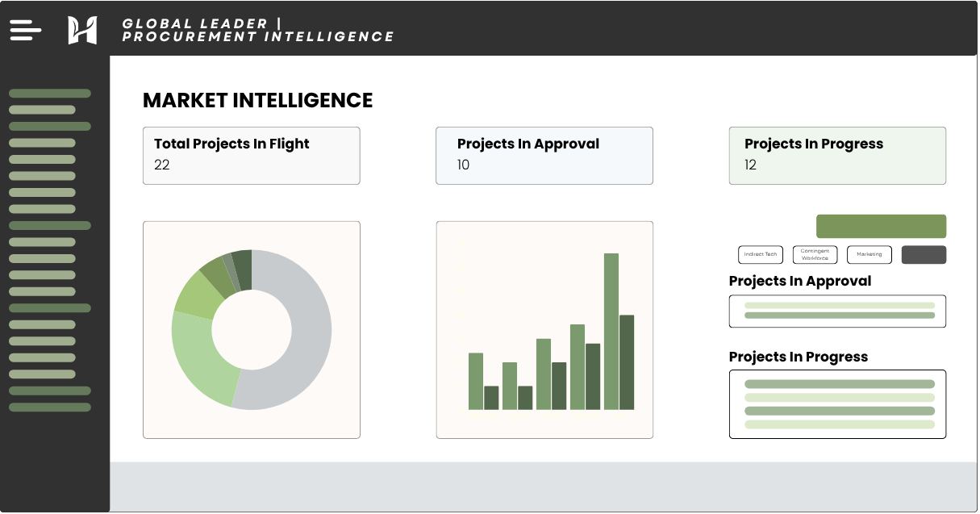
Task: Toggle the Marketing filter chip
Action: point(869,254)
